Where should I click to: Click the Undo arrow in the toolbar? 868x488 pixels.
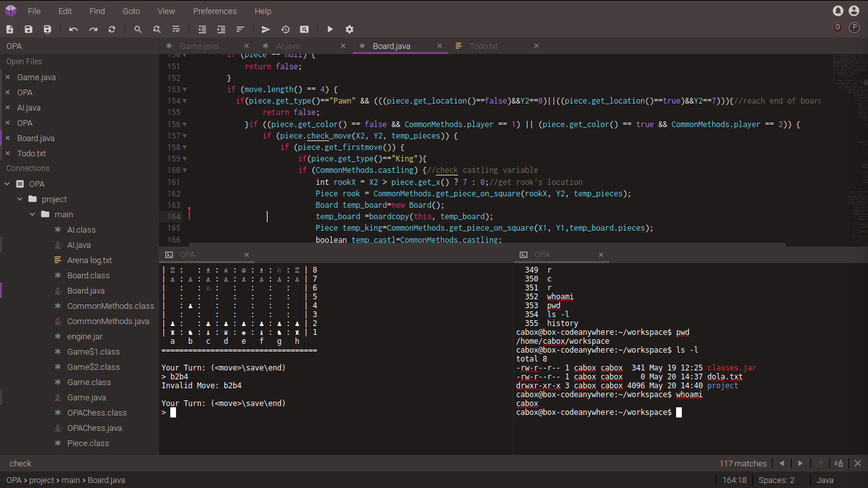(74, 29)
